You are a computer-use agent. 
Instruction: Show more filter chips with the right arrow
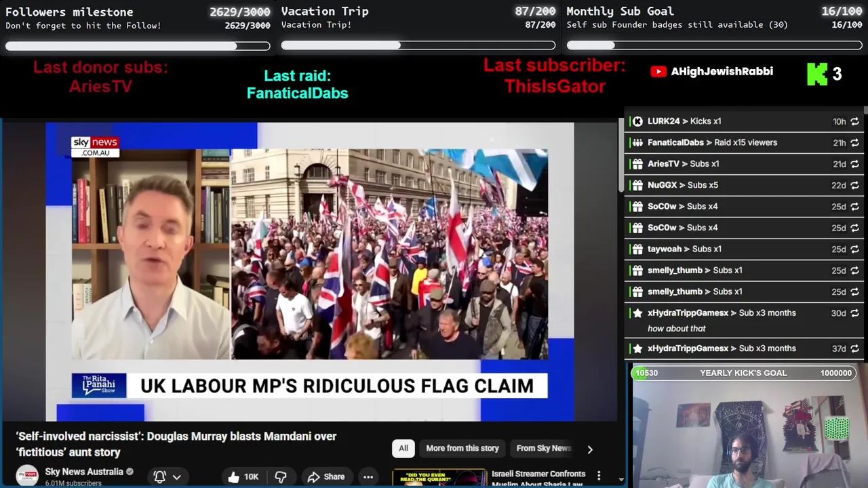tap(590, 449)
